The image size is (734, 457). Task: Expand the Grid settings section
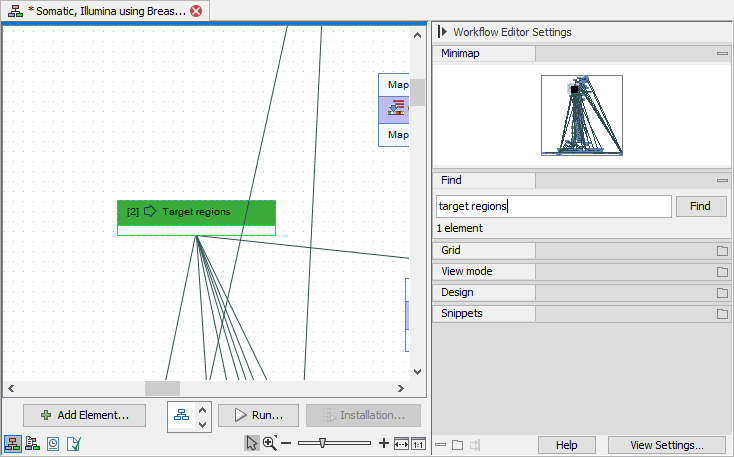point(722,251)
